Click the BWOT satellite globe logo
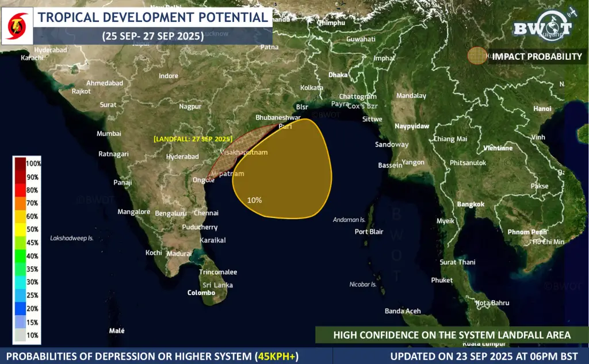589x364 pixels. pyautogui.click(x=545, y=25)
